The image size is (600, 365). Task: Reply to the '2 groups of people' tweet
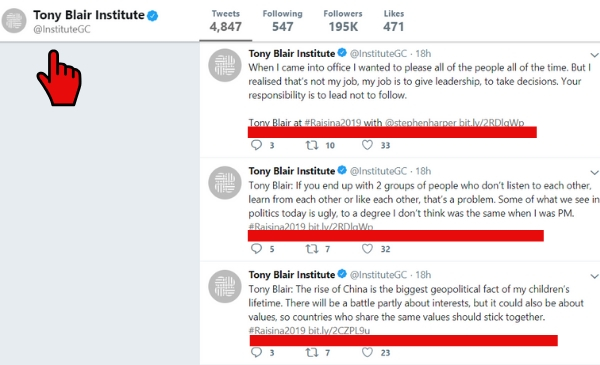[256, 249]
